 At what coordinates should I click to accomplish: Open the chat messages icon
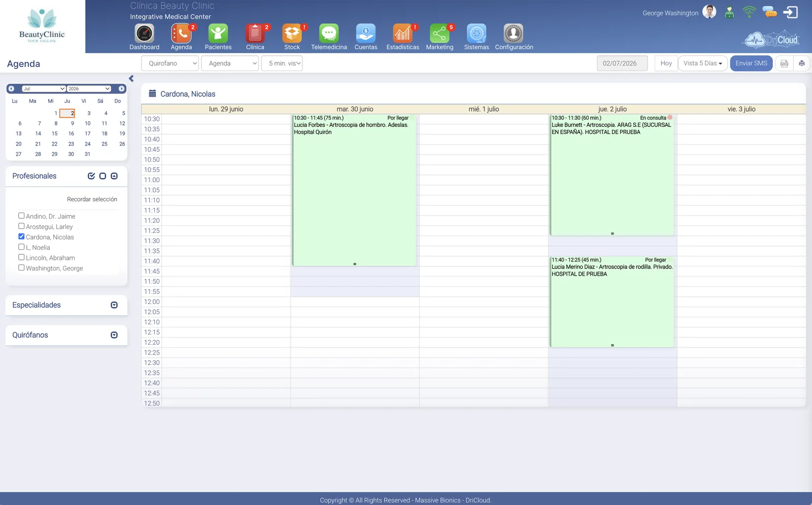click(x=770, y=12)
